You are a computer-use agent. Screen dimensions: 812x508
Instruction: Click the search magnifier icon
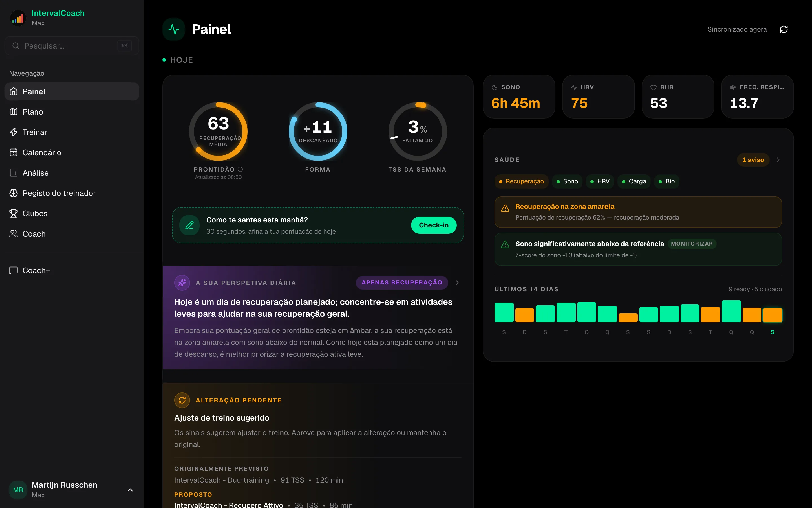[x=16, y=46]
